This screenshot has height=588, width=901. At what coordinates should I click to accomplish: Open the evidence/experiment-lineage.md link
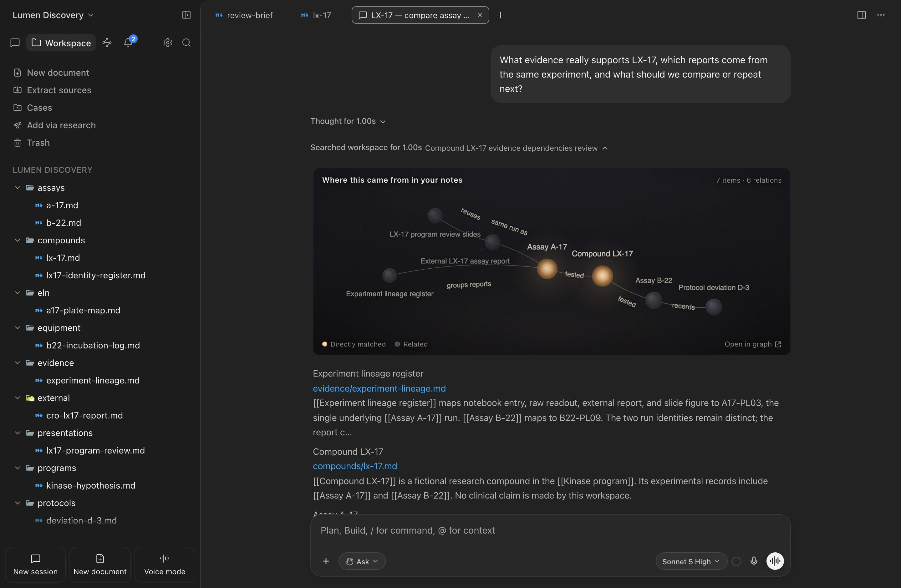(x=379, y=388)
